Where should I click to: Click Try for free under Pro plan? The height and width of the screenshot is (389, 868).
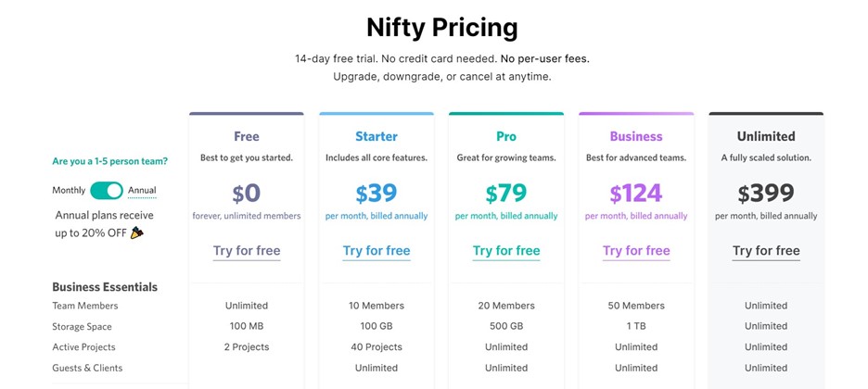tap(506, 251)
